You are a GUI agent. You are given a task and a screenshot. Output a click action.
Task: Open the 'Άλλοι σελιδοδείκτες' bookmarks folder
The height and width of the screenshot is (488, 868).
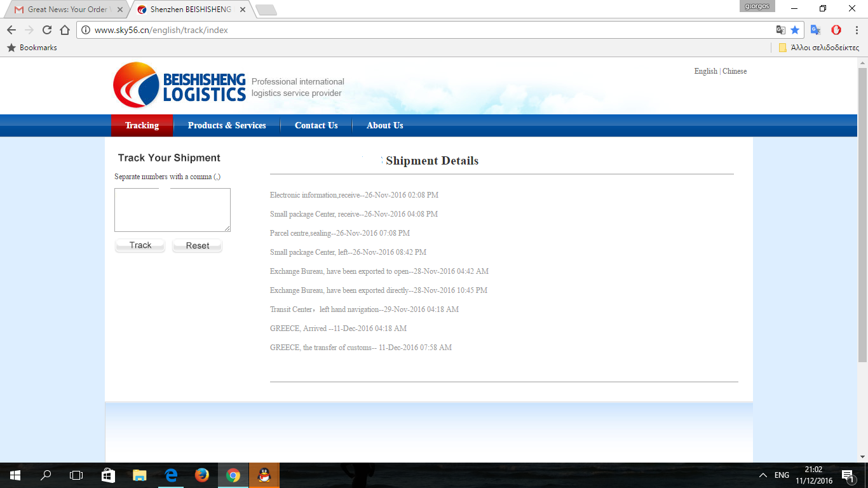[x=818, y=48]
